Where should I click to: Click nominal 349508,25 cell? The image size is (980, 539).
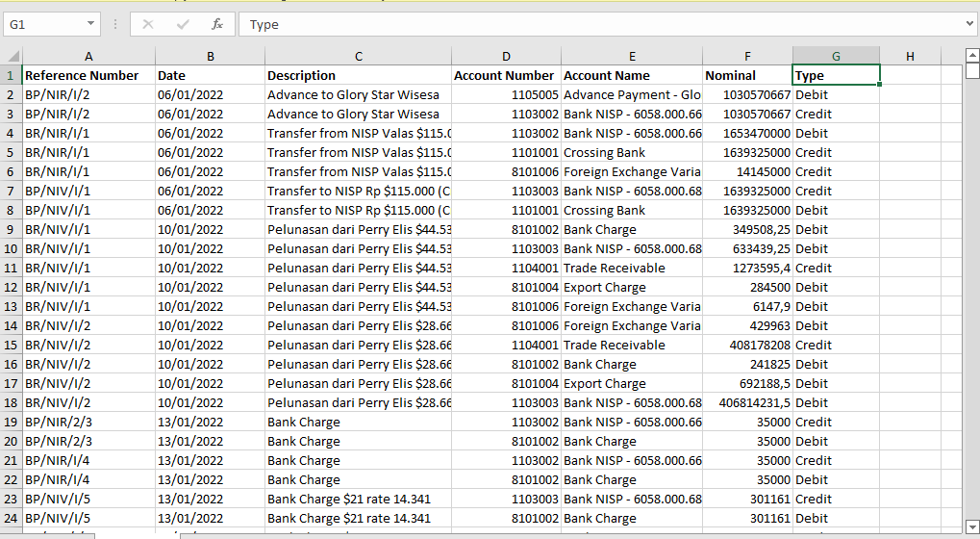tap(747, 229)
